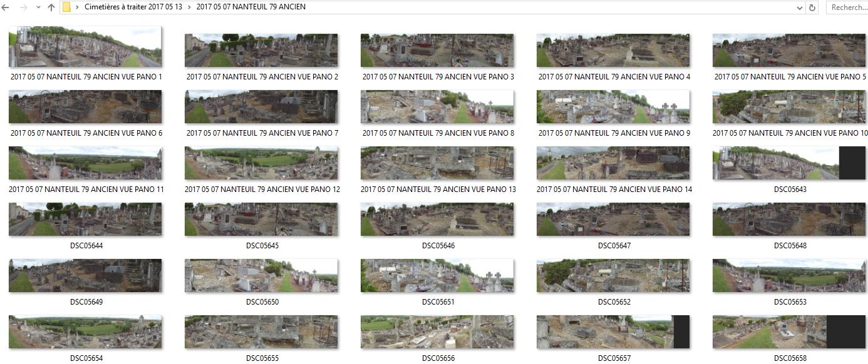Click the folder icon in address bar

(66, 8)
